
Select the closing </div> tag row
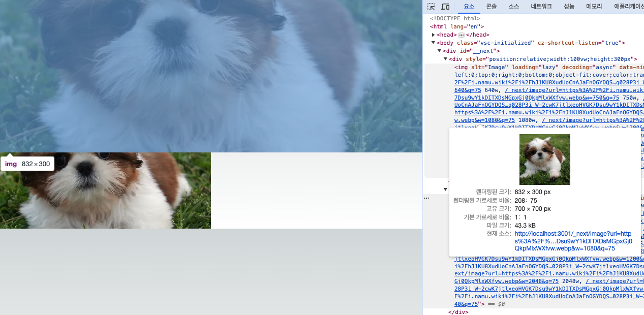(x=458, y=312)
